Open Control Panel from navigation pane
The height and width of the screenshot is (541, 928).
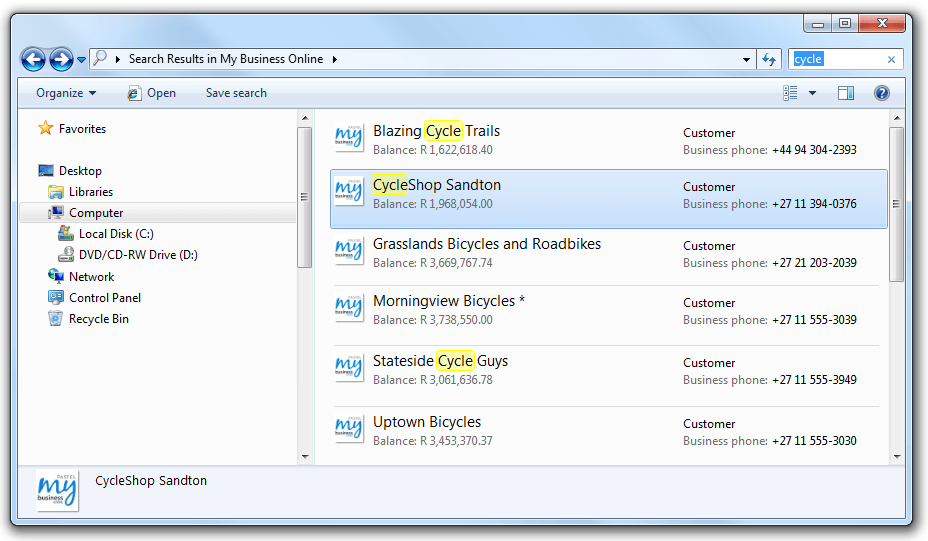pyautogui.click(x=104, y=298)
